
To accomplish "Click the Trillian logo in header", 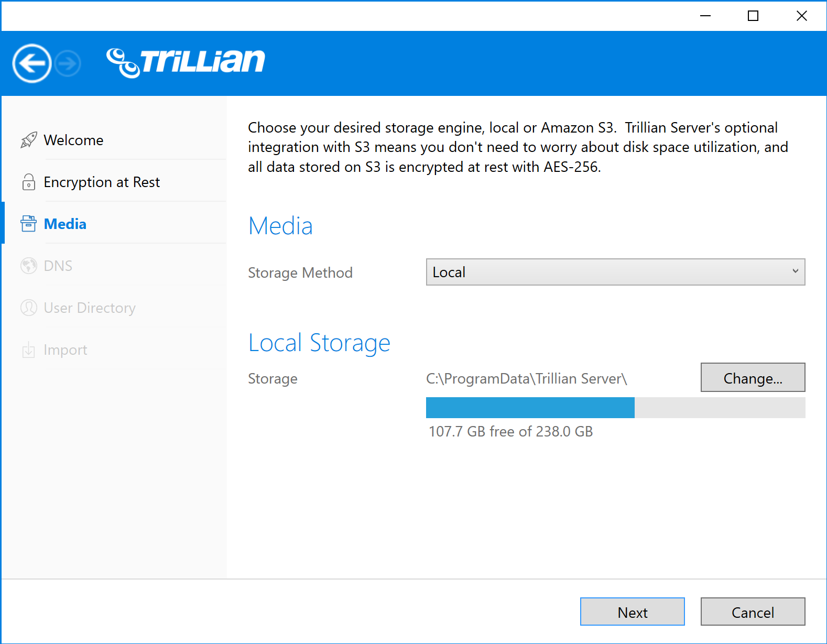I will coord(186,62).
